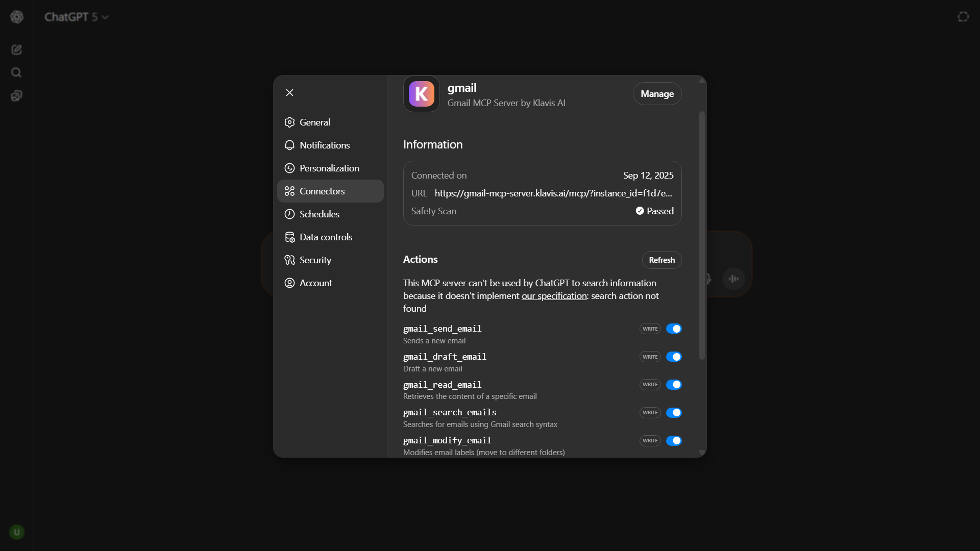Click the Security key icon
The height and width of the screenshot is (551, 980).
[x=289, y=260]
